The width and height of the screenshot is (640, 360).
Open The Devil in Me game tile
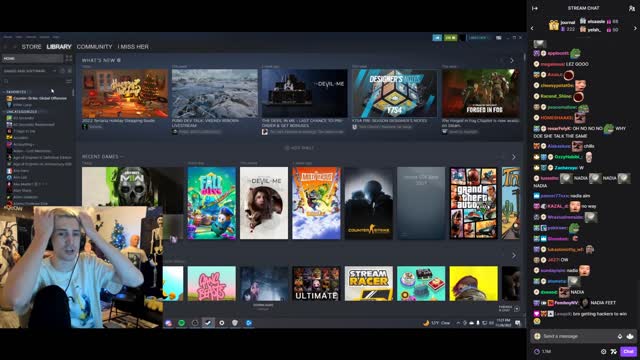click(x=264, y=203)
